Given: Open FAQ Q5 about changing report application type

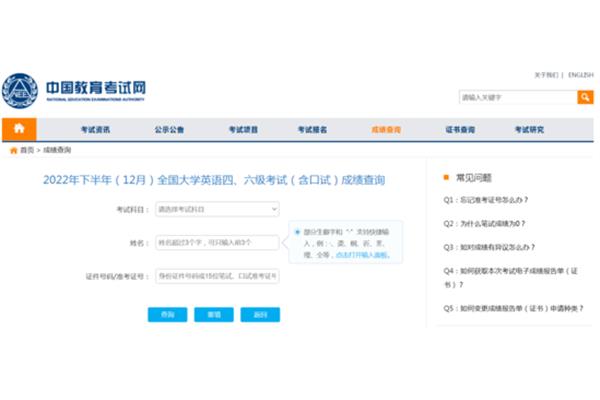Looking at the screenshot, I should click(513, 308).
